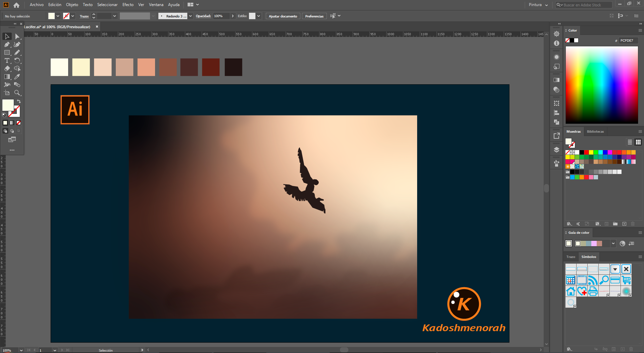Open stroke color dropdown in control bar
Viewport: 644px width, 353px height.
pyautogui.click(x=73, y=16)
